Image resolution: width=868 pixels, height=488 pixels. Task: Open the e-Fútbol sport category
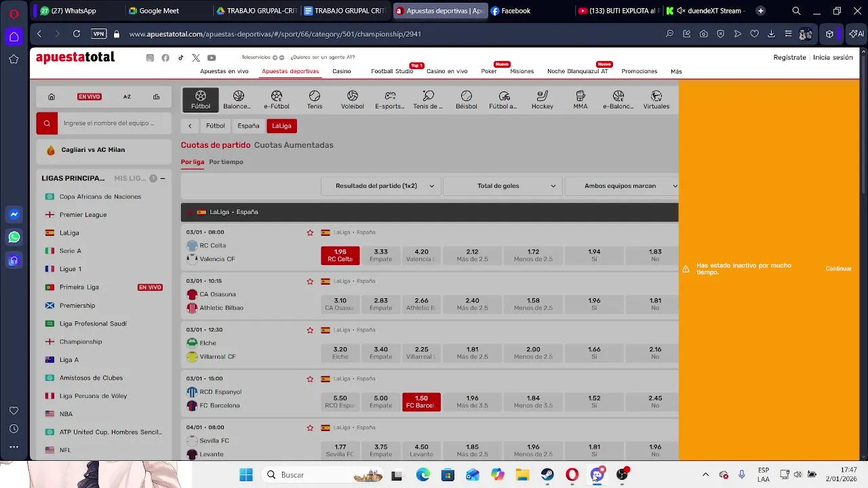[x=276, y=100]
